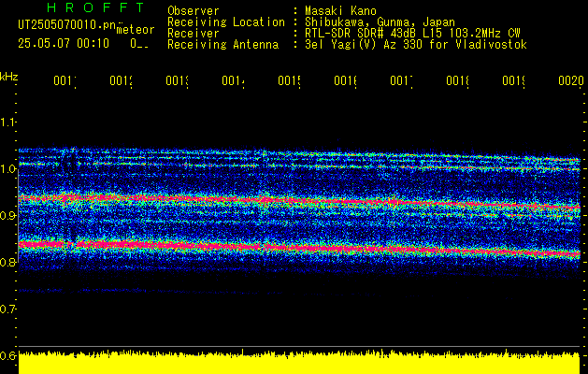588x374 pixels.
Task: Click the 1.0 kHz axis tick label
Action: [7, 169]
